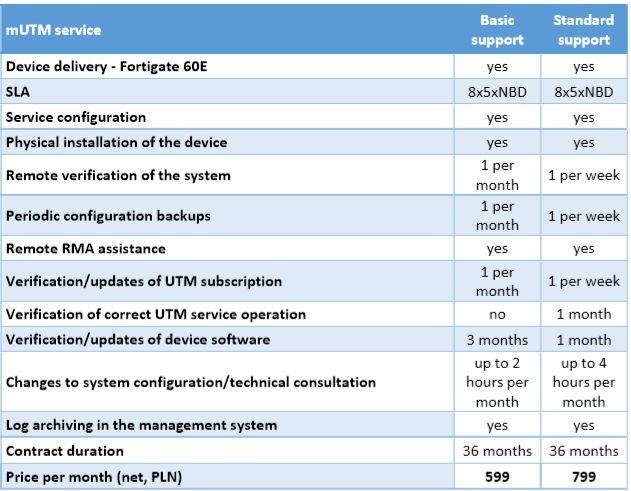Select the Standard price value 799

(584, 477)
